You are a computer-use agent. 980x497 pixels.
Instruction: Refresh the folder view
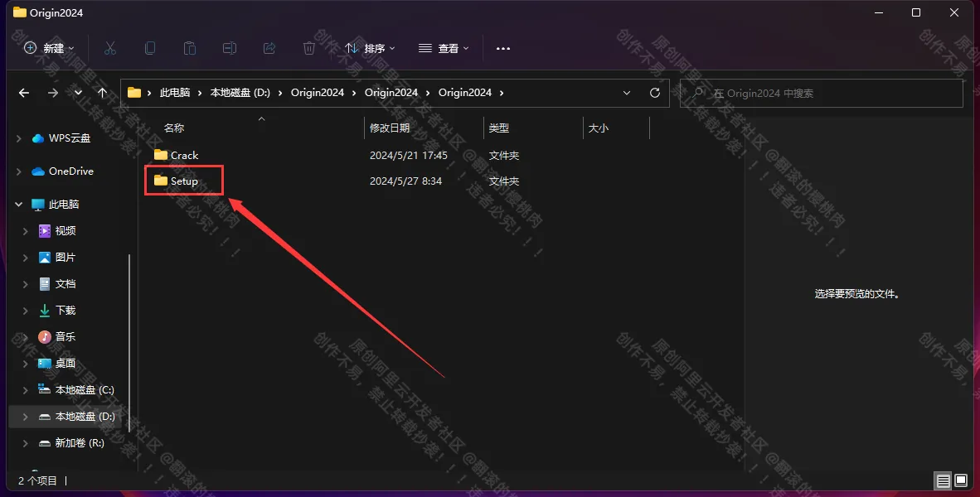(x=655, y=93)
